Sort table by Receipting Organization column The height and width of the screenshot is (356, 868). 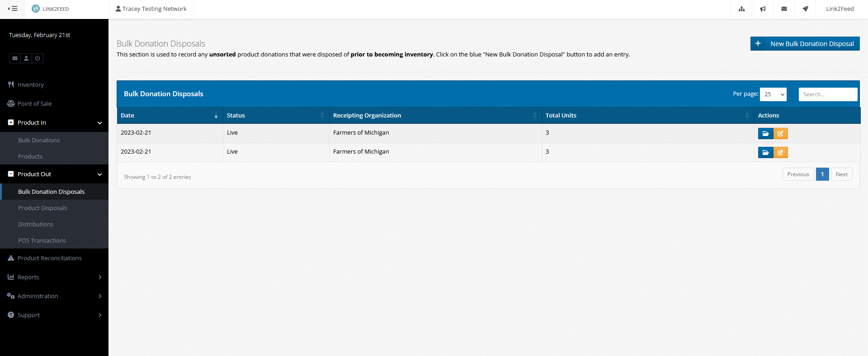point(434,116)
